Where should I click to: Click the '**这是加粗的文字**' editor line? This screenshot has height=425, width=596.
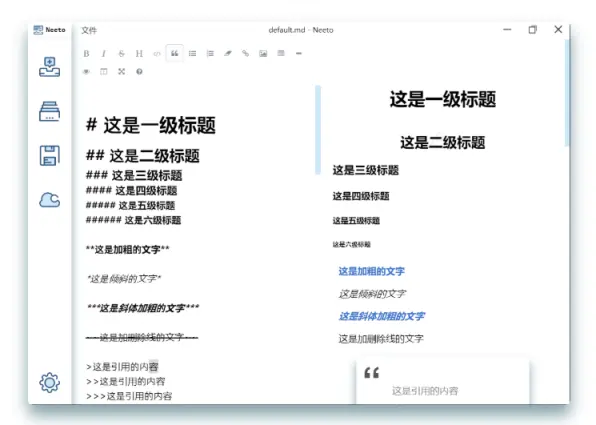127,249
